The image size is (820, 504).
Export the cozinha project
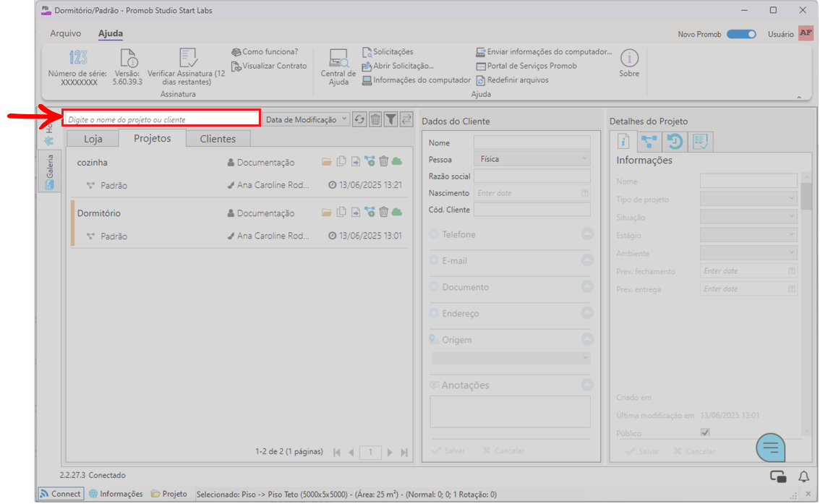356,161
